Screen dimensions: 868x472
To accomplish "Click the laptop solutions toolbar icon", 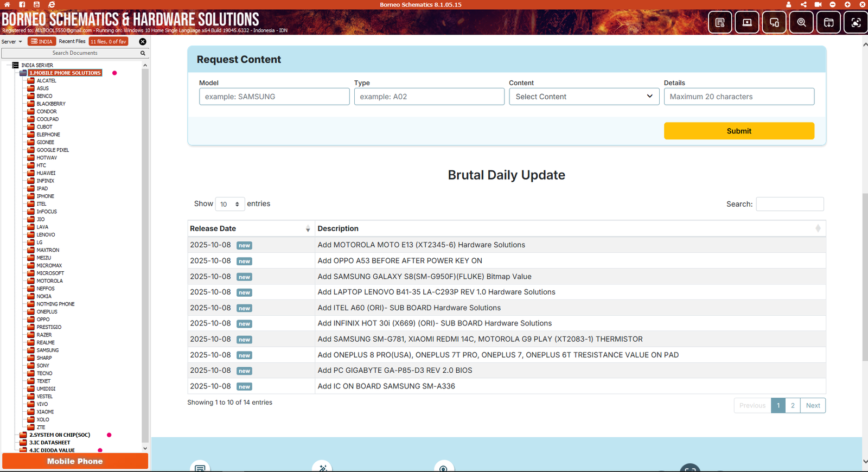I will (747, 22).
